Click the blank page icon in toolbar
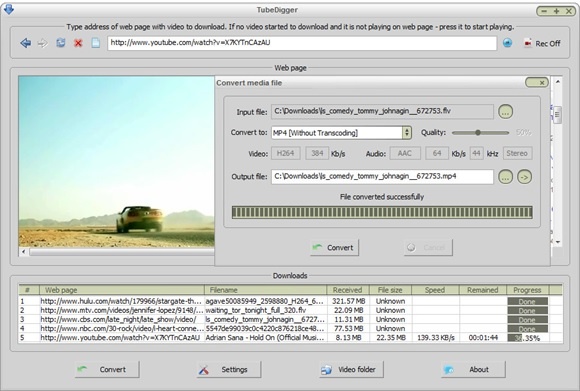 pos(95,43)
